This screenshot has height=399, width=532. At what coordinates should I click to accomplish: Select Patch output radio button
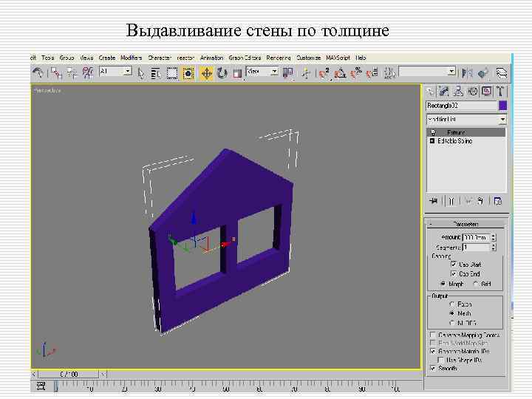(452, 304)
